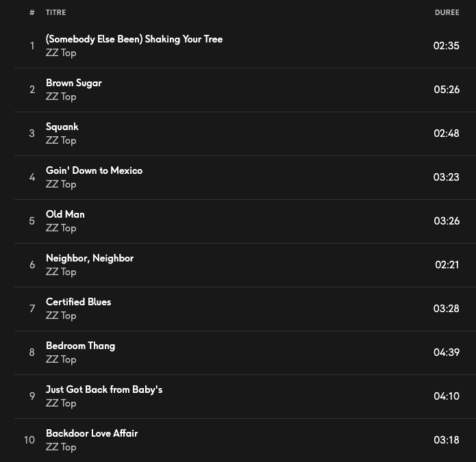Open Certified Blues track
476x462 pixels.
[x=78, y=302]
